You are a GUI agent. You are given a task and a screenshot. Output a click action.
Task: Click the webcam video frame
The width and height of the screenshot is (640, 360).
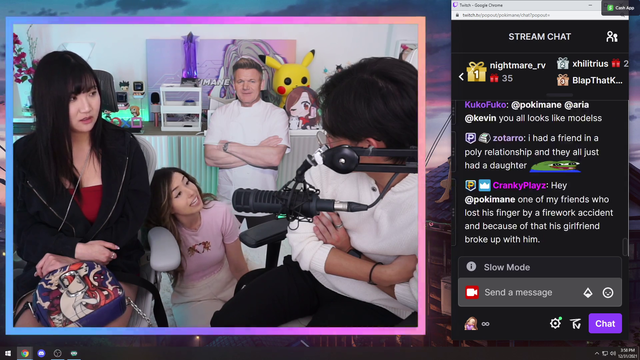pyautogui.click(x=216, y=176)
